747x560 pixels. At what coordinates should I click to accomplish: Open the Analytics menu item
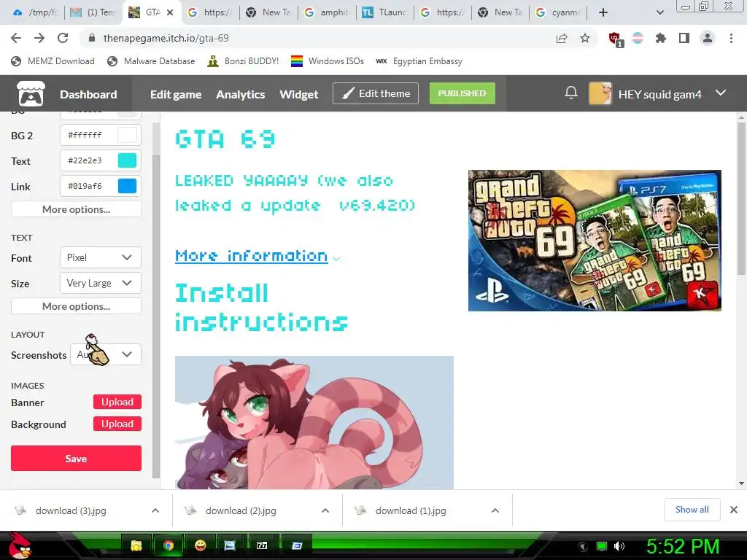[241, 94]
